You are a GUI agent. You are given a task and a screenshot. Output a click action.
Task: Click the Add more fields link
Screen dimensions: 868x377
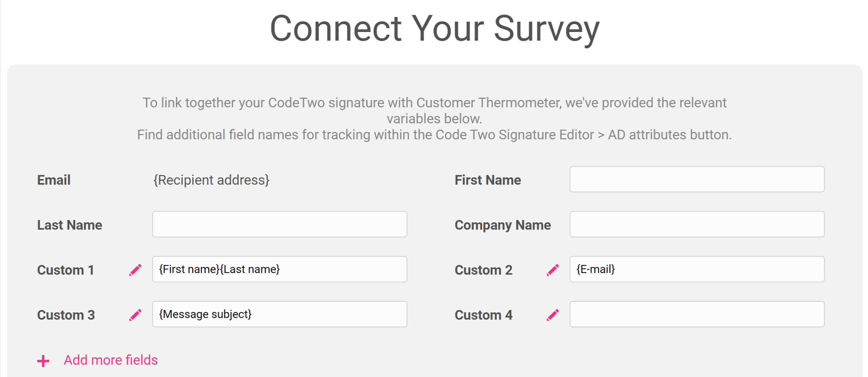(x=110, y=360)
